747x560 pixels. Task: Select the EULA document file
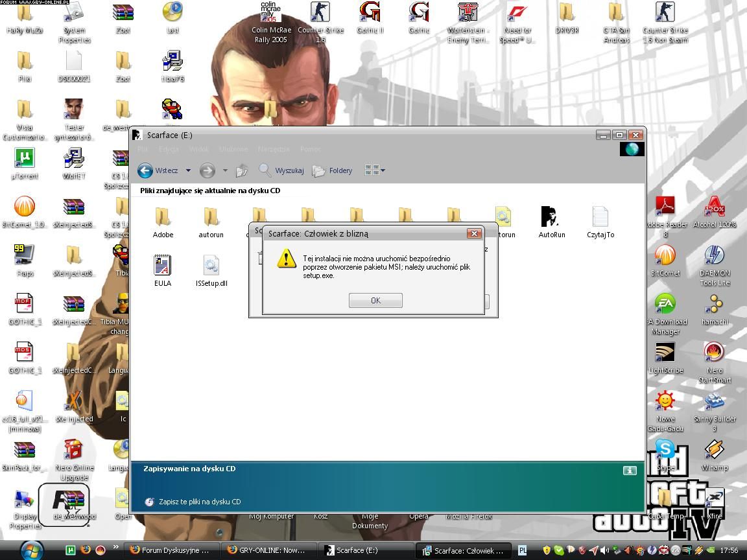click(x=163, y=270)
